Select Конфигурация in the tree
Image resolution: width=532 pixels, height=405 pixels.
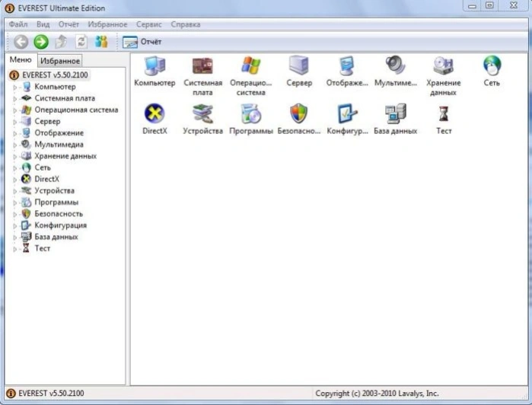pos(61,225)
